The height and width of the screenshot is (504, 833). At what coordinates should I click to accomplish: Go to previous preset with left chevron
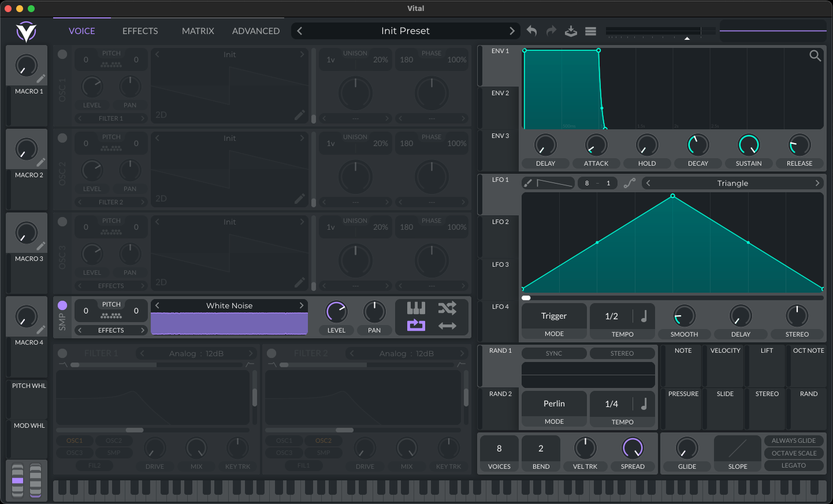[299, 31]
